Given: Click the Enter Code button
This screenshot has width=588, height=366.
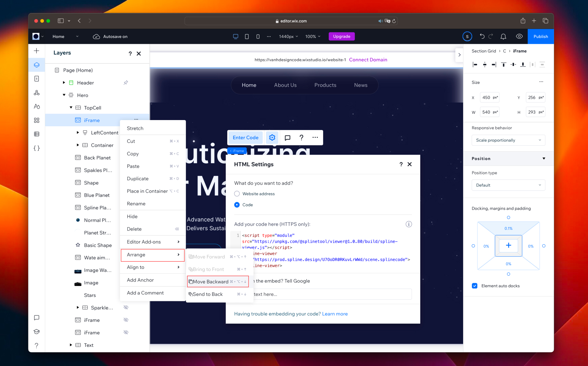Looking at the screenshot, I should [246, 138].
